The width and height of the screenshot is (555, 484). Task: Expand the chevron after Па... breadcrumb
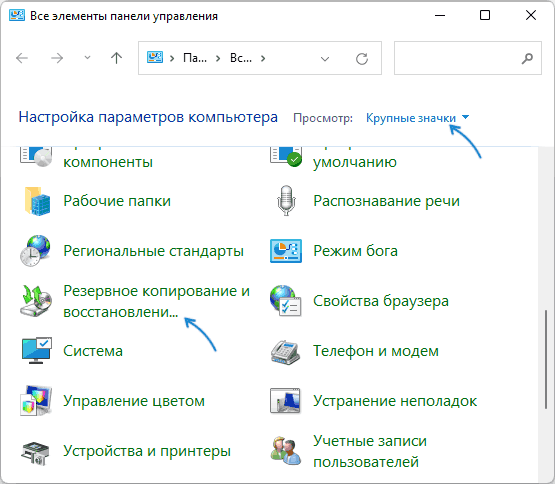click(218, 58)
